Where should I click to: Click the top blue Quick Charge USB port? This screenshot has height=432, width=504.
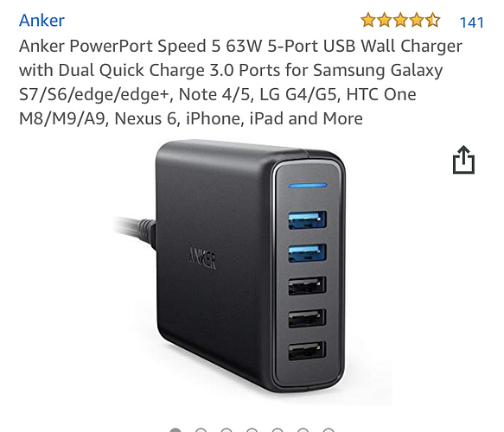[307, 220]
